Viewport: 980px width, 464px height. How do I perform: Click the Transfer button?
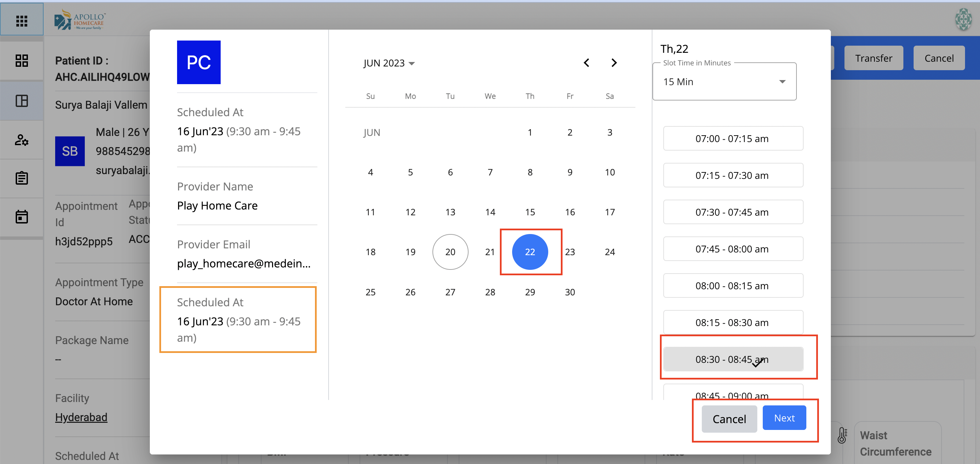coord(873,58)
